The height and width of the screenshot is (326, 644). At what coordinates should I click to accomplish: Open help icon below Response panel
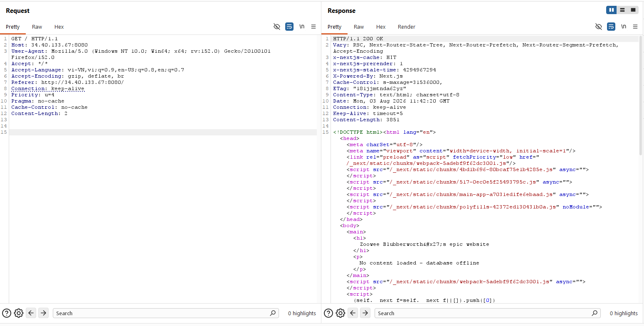click(328, 313)
